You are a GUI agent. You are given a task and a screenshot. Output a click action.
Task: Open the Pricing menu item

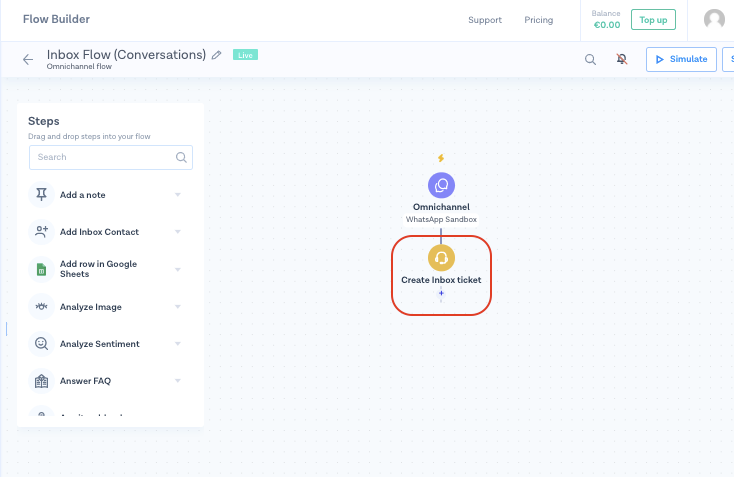tap(538, 20)
